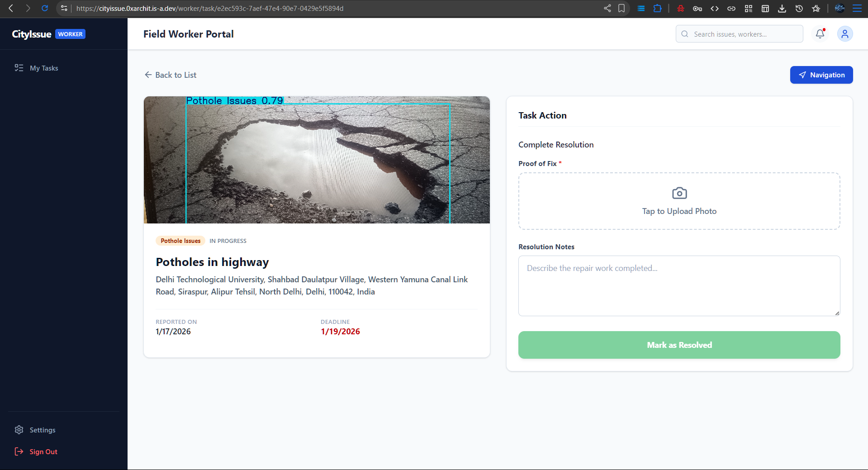Click inside the Resolution Notes textarea
The width and height of the screenshot is (868, 470).
point(679,286)
